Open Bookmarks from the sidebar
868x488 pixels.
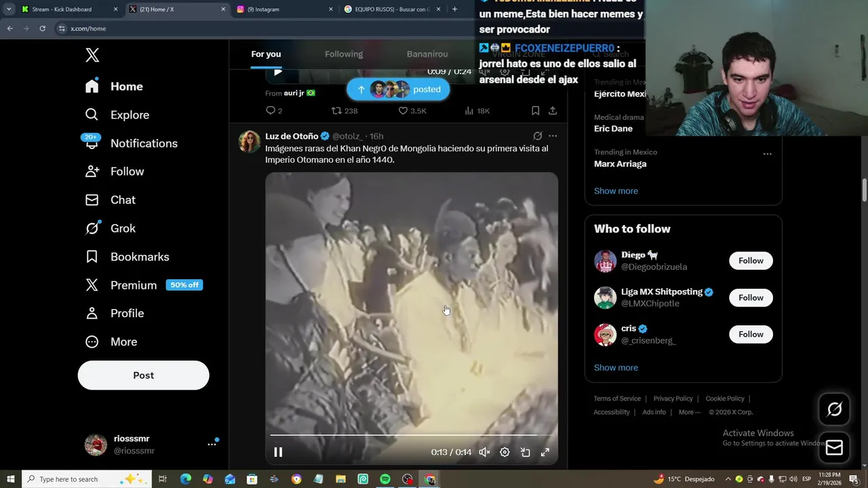click(x=127, y=257)
